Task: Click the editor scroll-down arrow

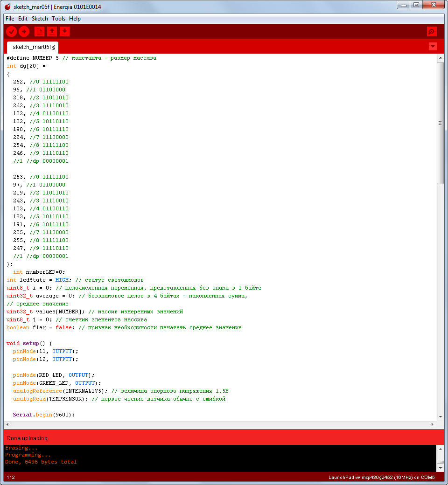Action: (x=440, y=417)
